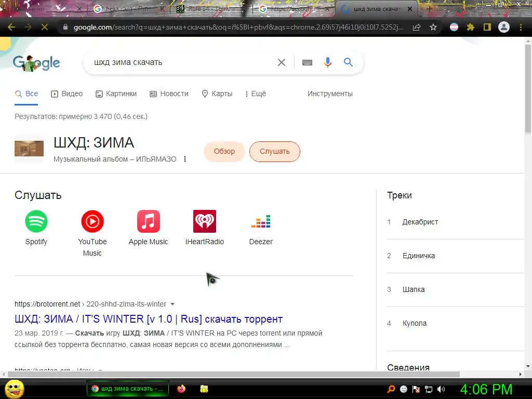532x399 pixels.
Task: Open the on-screen keyboard input tool
Action: point(307,62)
